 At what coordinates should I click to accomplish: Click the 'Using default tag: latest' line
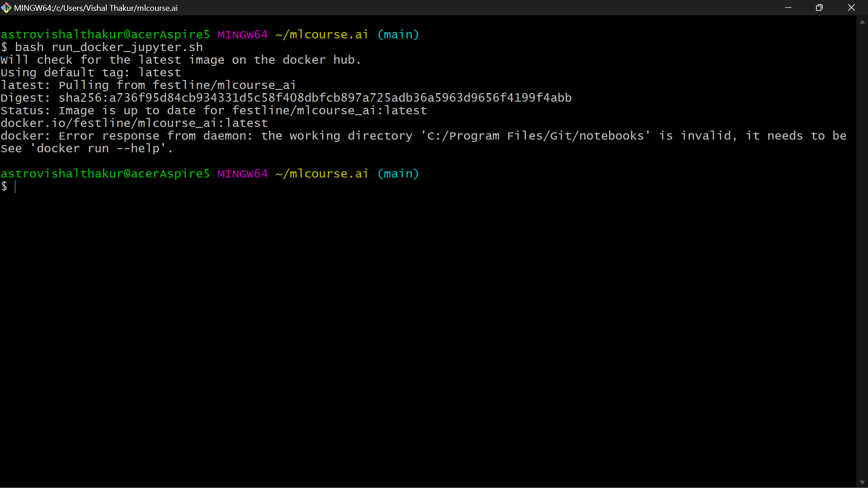coord(90,72)
